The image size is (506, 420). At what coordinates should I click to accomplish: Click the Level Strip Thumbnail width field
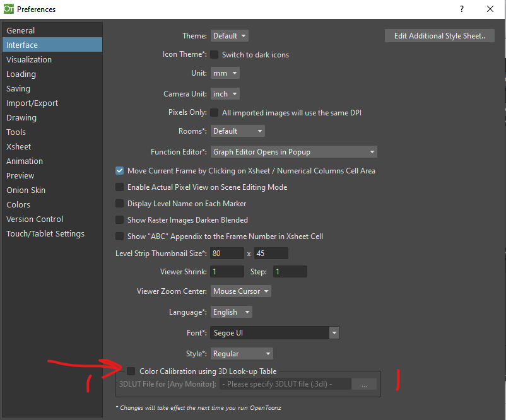226,253
